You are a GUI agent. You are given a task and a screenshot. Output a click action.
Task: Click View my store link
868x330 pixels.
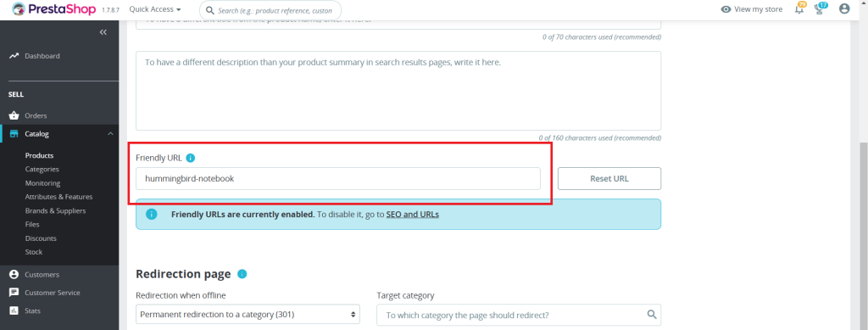(x=752, y=9)
